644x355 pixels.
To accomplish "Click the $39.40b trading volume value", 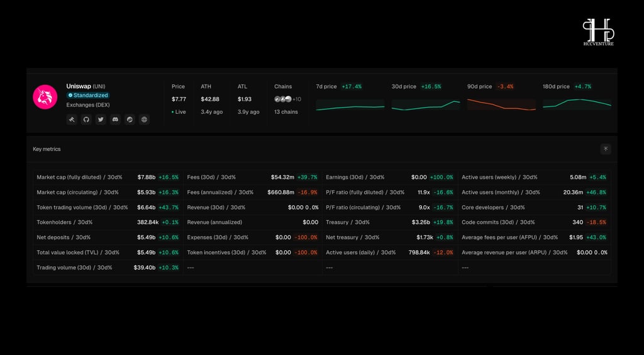I will [x=145, y=268].
